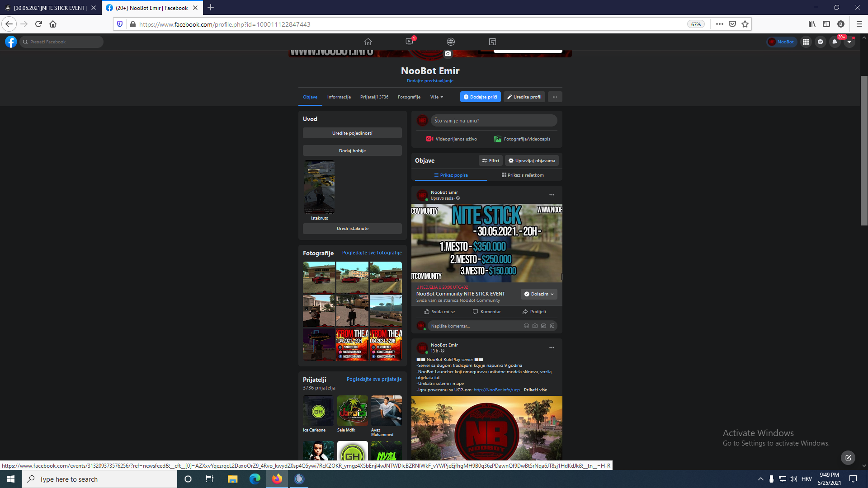Open the Istaknuto featured thumbnail
This screenshot has width=868, height=488.
320,187
